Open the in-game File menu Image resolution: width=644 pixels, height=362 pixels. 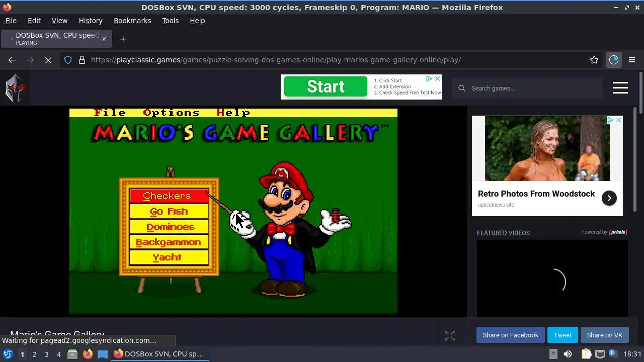click(110, 113)
